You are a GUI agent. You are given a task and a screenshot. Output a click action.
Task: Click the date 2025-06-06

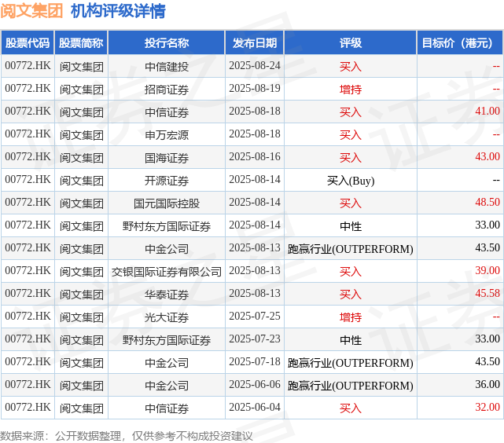[x=255, y=385]
